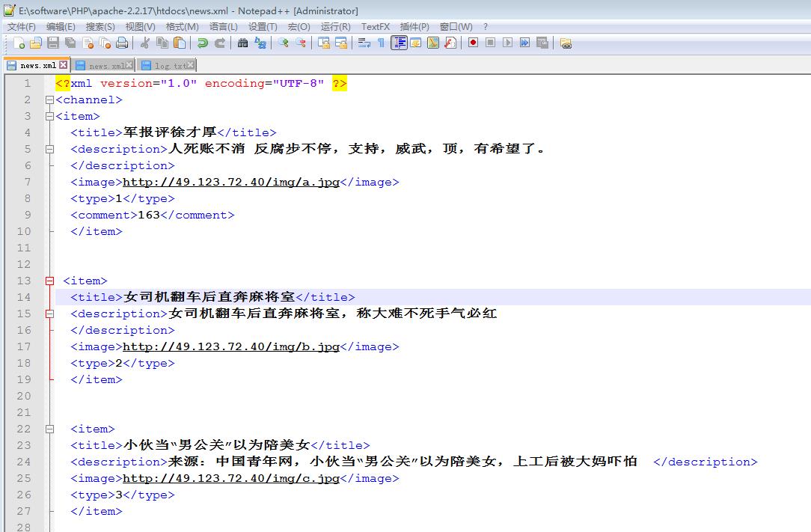Open the 设置(T) menu

point(263,26)
